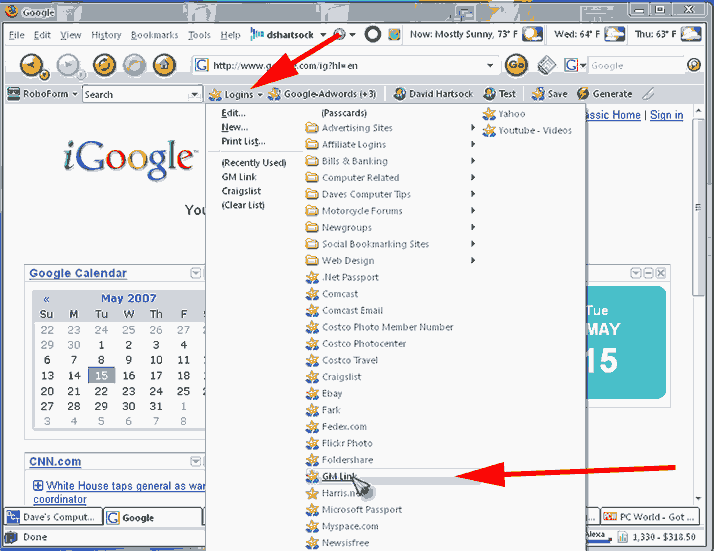Click the Go button beside address bar
This screenshot has width=714, height=551.
point(516,66)
